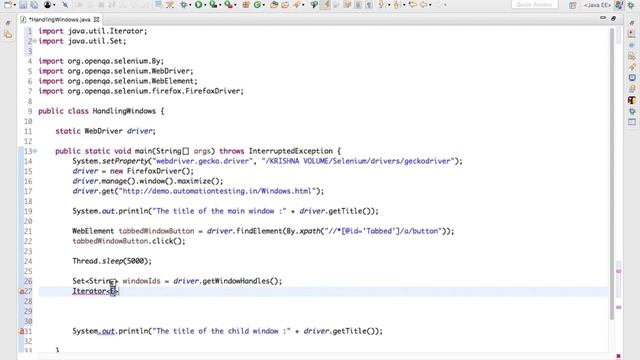
Task: Open Package Explorer from left sidebar icon
Action: 8,35
